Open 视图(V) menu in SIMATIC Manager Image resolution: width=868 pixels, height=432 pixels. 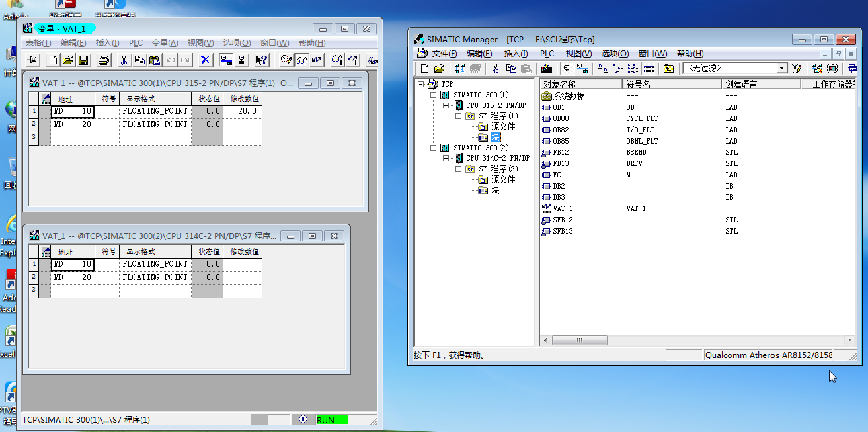click(578, 54)
